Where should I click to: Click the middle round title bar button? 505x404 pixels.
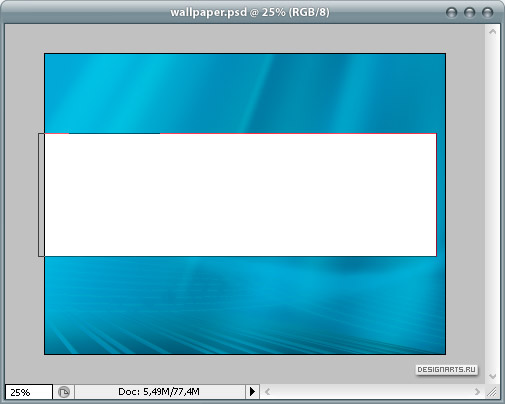coord(469,13)
